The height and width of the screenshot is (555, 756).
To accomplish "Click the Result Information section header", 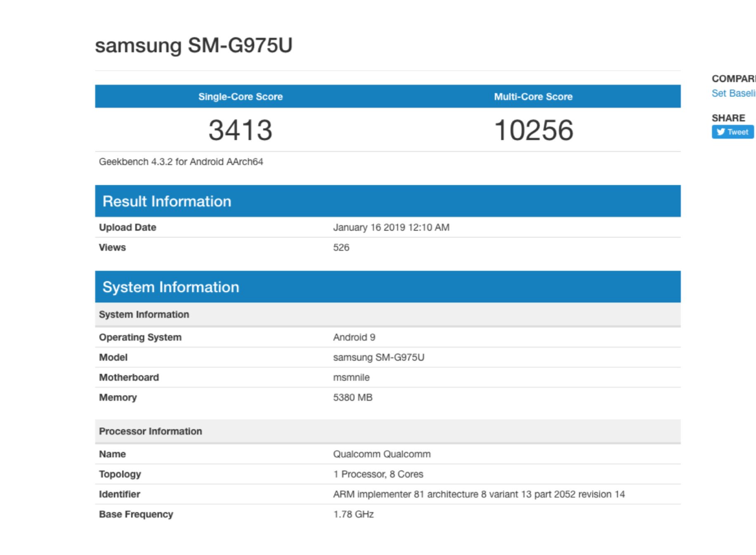I will pyautogui.click(x=167, y=201).
